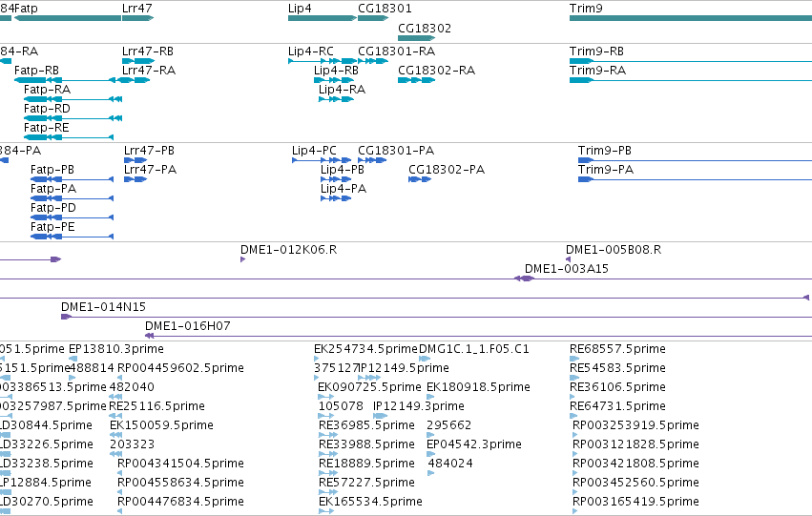Select the RP004476834.5prime EST
Viewport: 812px width, 516px height.
(120, 511)
